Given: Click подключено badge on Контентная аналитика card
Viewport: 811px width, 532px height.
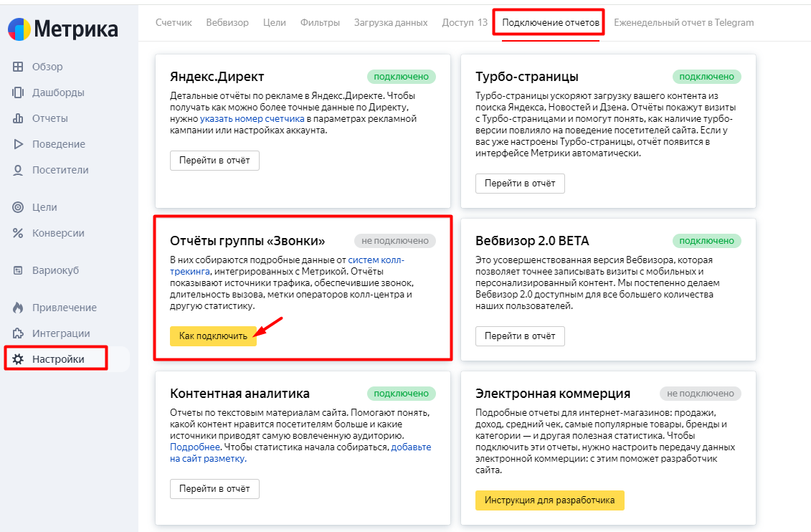Looking at the screenshot, I should pos(402,394).
